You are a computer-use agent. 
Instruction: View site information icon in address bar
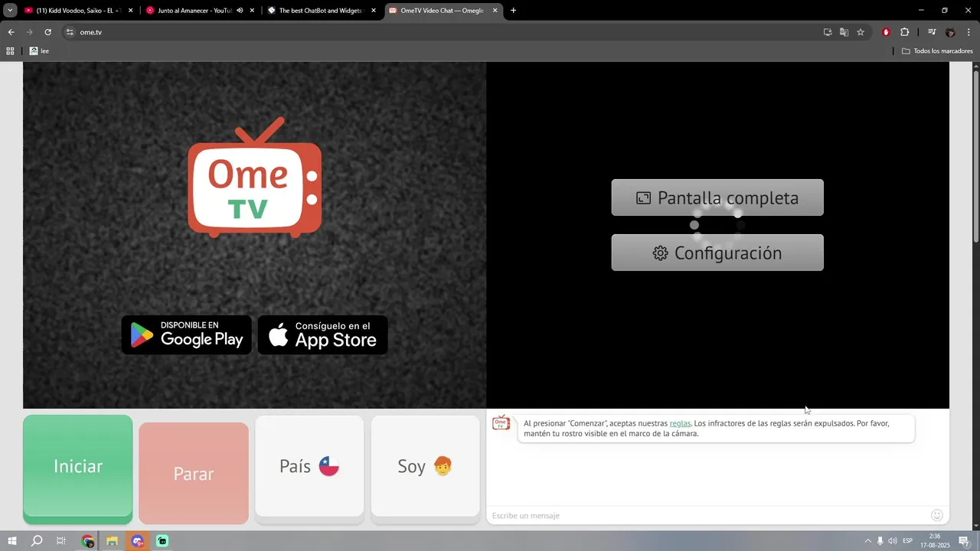70,32
